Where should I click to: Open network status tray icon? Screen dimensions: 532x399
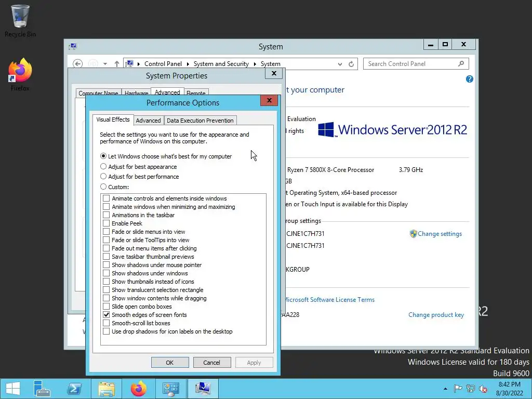click(x=471, y=389)
